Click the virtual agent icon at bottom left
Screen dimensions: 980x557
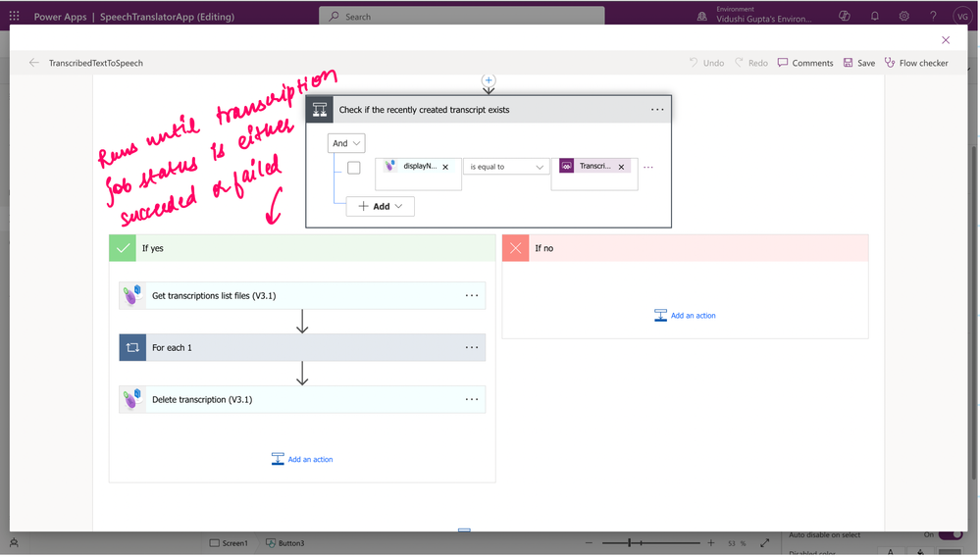(15, 543)
